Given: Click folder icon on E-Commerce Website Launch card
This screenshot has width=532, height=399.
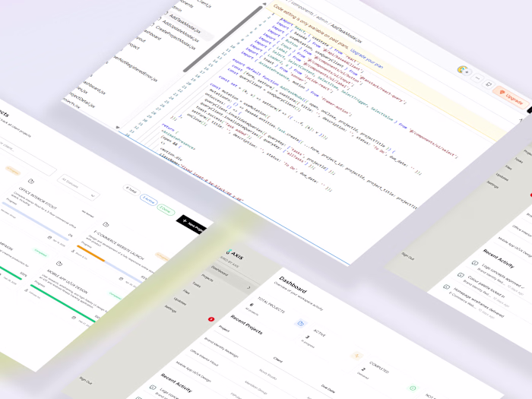Looking at the screenshot, I should [106, 224].
